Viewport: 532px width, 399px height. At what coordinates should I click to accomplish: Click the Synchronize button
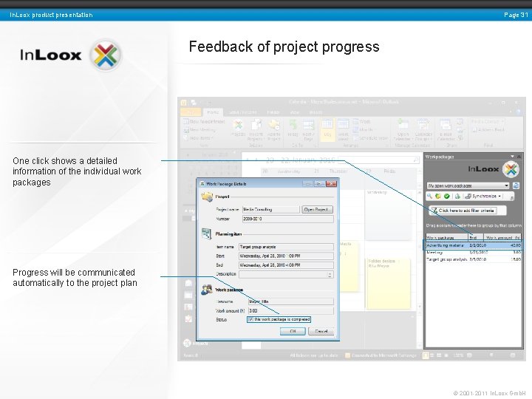pyautogui.click(x=481, y=196)
